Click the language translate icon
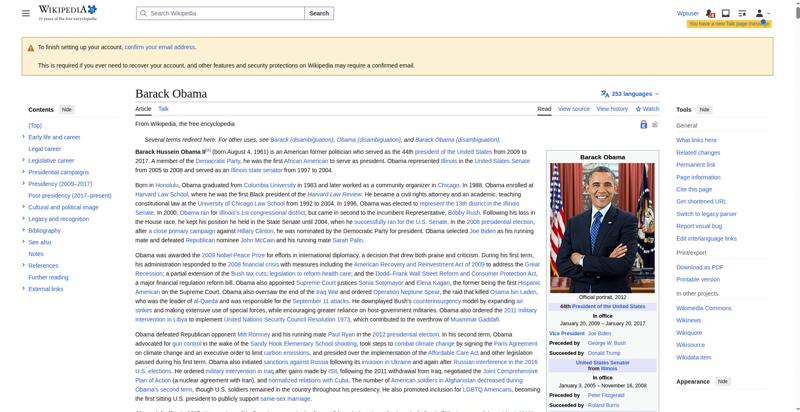 605,94
